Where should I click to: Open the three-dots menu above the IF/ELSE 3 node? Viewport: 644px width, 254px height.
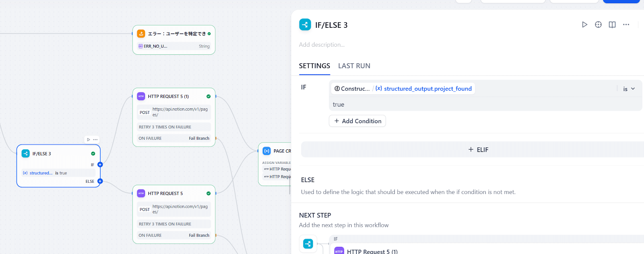95,140
